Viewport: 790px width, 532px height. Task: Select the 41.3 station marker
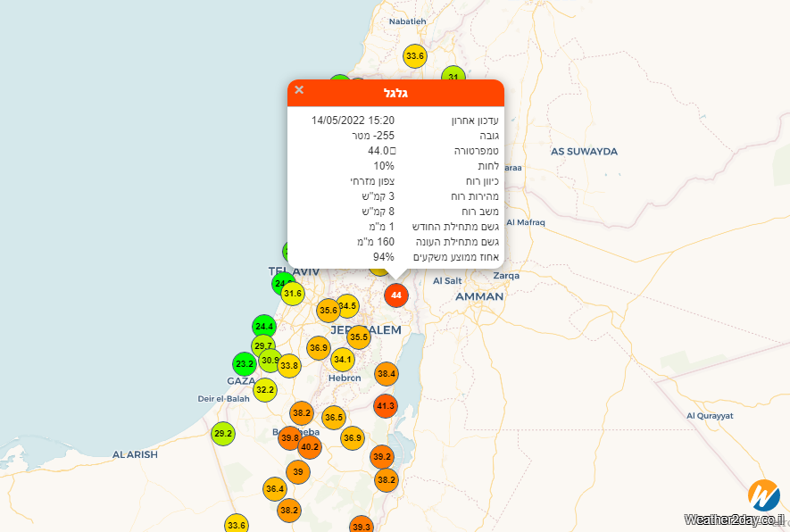pyautogui.click(x=385, y=406)
